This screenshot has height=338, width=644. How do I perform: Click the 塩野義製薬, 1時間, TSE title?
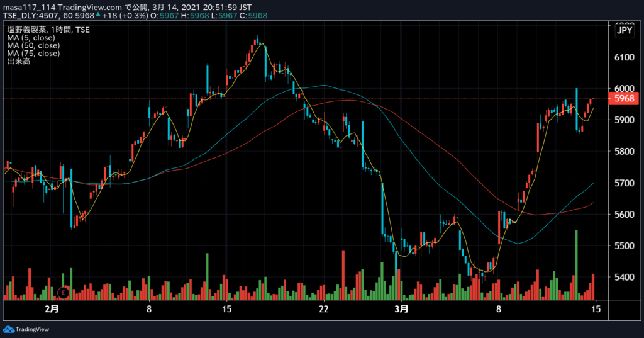pyautogui.click(x=48, y=30)
